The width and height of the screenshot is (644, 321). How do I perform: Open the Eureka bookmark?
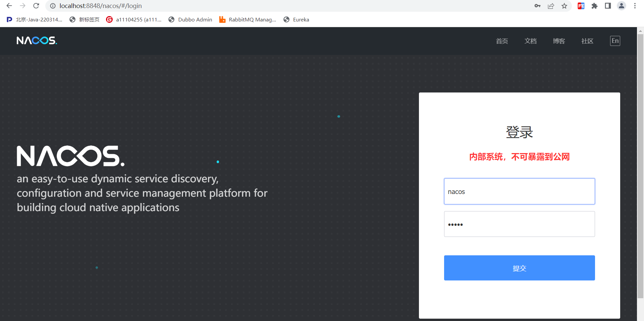(296, 20)
